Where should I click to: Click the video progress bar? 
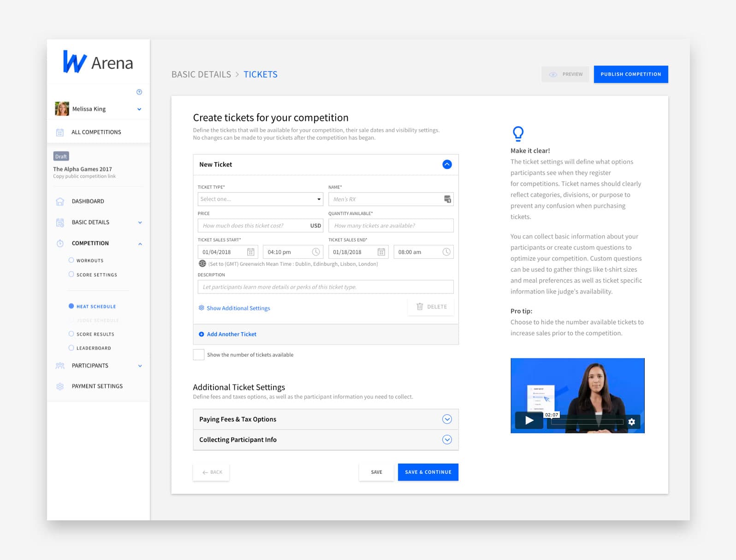(x=587, y=422)
